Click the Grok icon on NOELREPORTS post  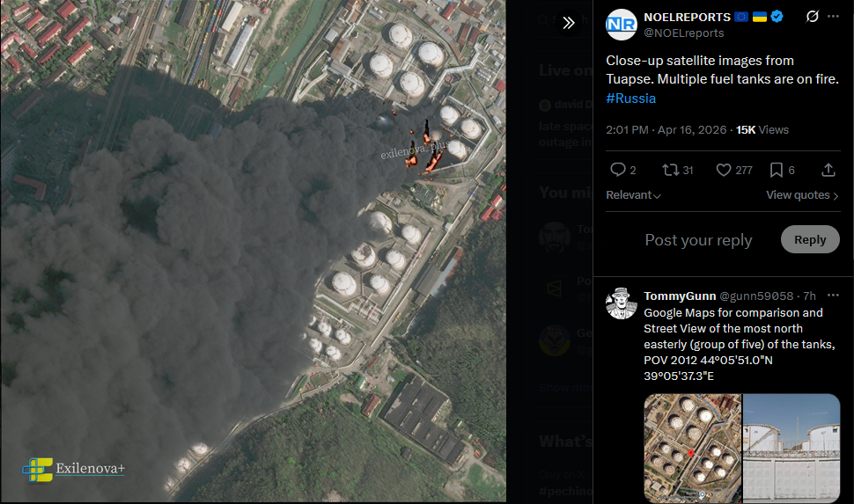coord(812,17)
